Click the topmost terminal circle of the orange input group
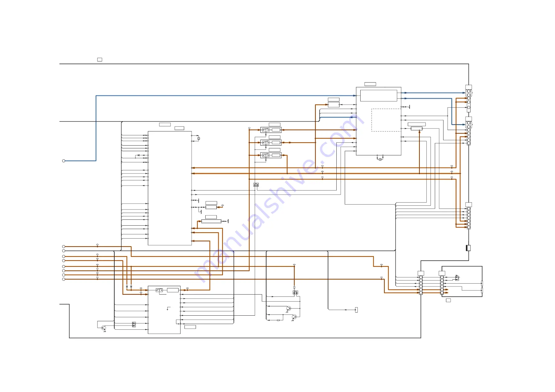 pos(64,247)
